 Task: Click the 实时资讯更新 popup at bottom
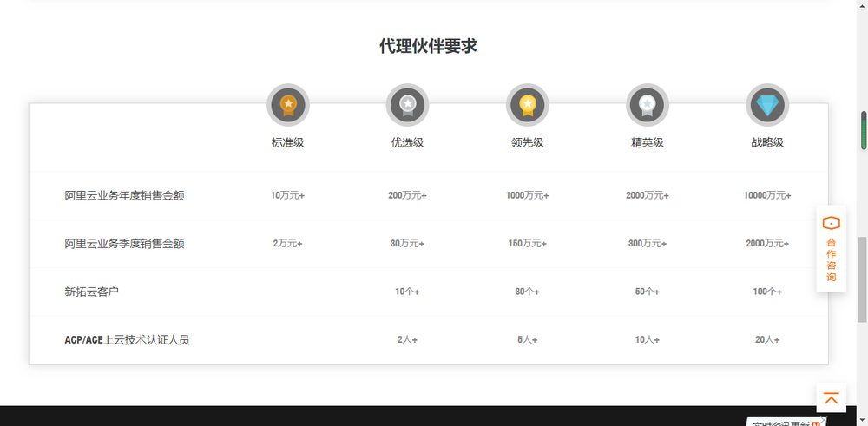pyautogui.click(x=786, y=423)
